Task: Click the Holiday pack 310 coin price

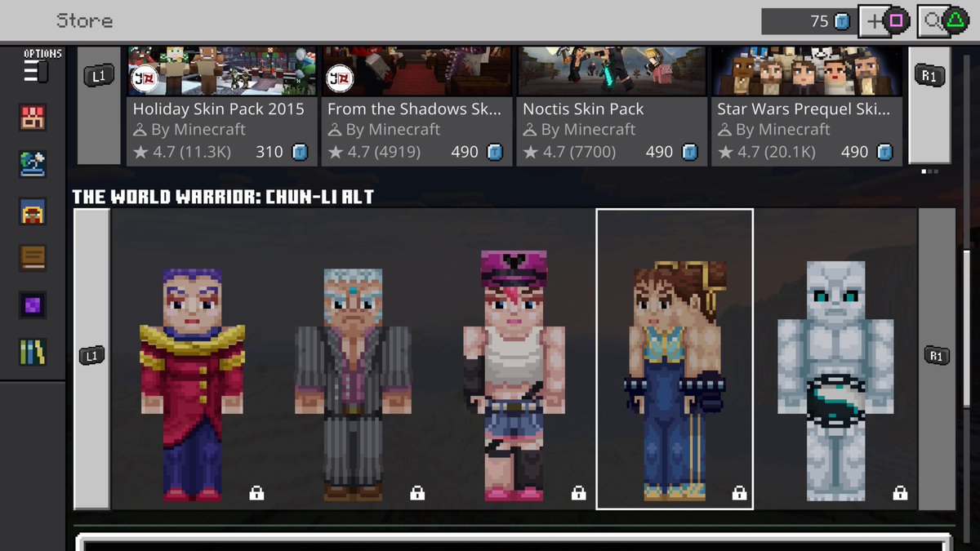Action: (282, 152)
